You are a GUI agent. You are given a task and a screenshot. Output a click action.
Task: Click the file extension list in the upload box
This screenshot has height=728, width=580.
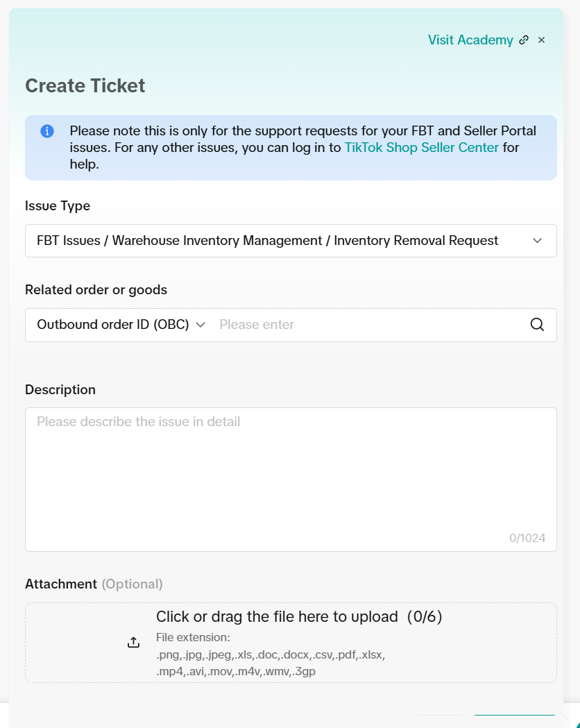[x=271, y=654]
